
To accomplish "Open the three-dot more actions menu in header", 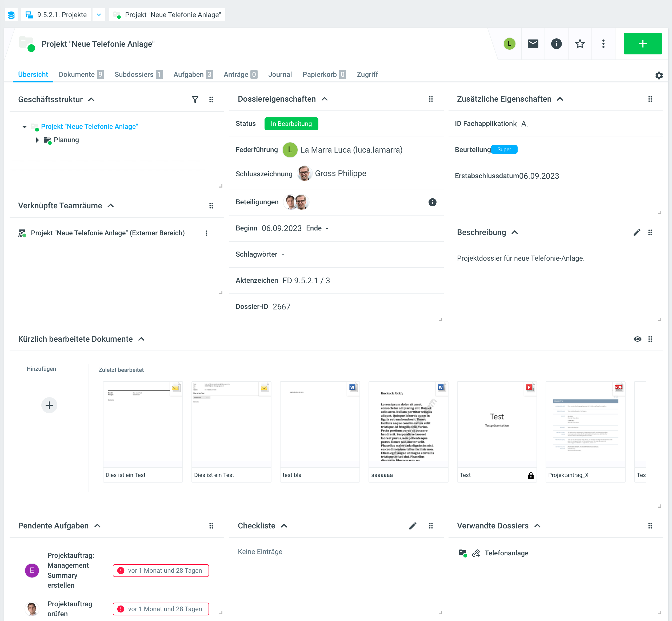I will coord(603,44).
